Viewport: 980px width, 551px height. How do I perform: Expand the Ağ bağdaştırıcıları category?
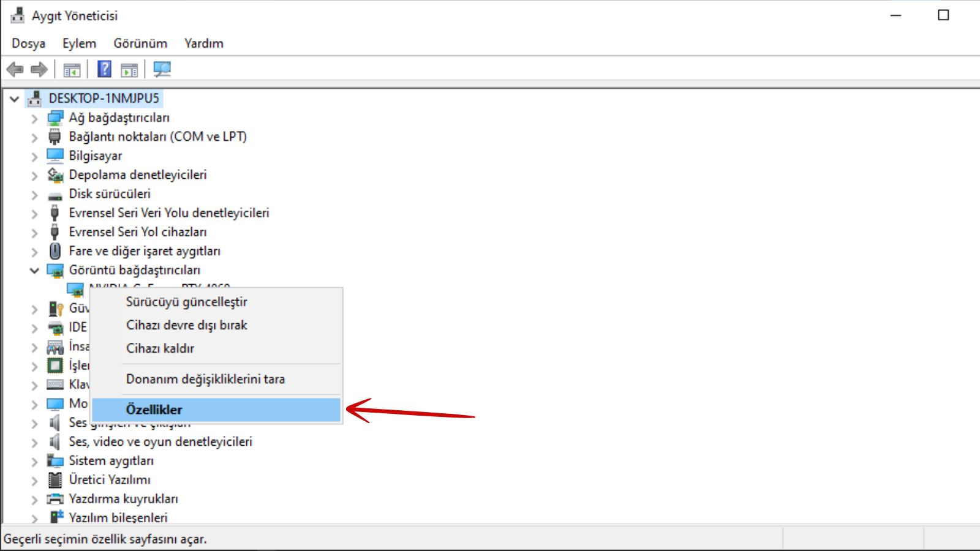pyautogui.click(x=34, y=118)
